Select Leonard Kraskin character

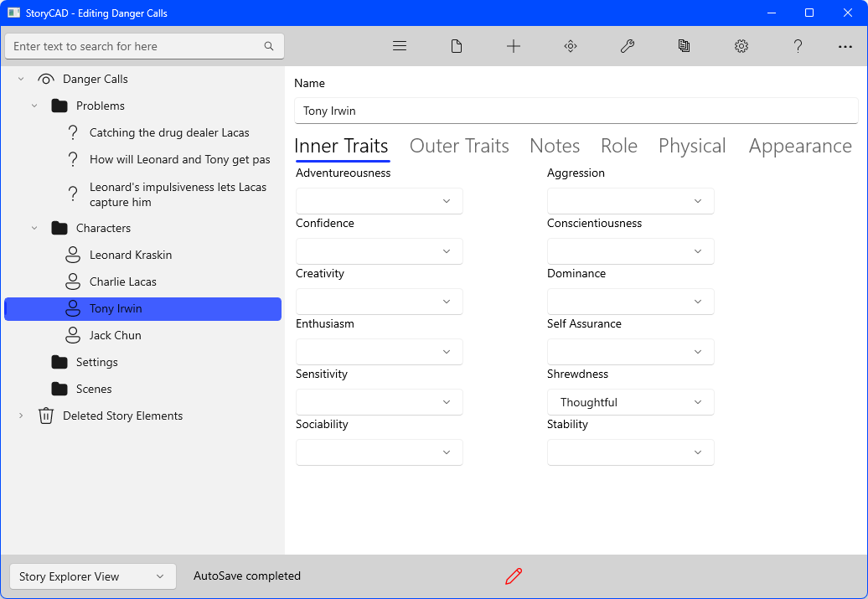(131, 255)
